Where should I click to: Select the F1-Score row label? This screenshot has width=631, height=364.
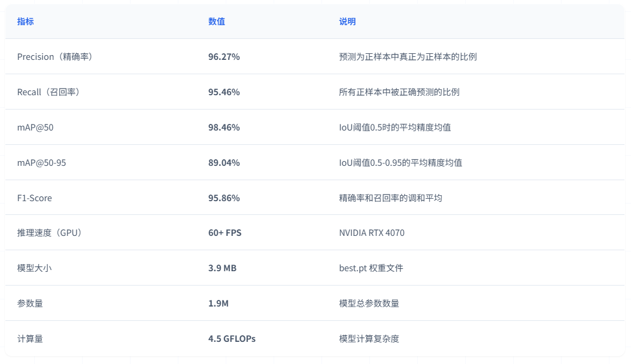(x=35, y=198)
